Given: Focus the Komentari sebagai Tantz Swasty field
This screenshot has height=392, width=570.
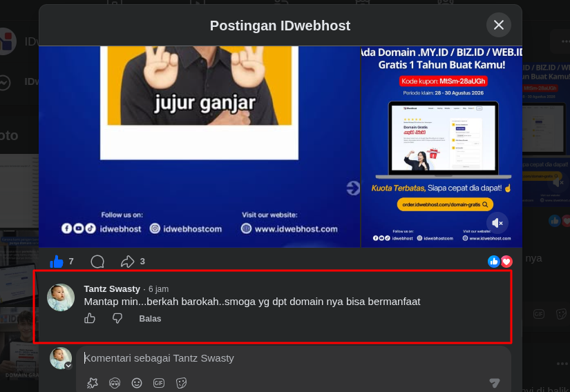Looking at the screenshot, I should point(294,358).
